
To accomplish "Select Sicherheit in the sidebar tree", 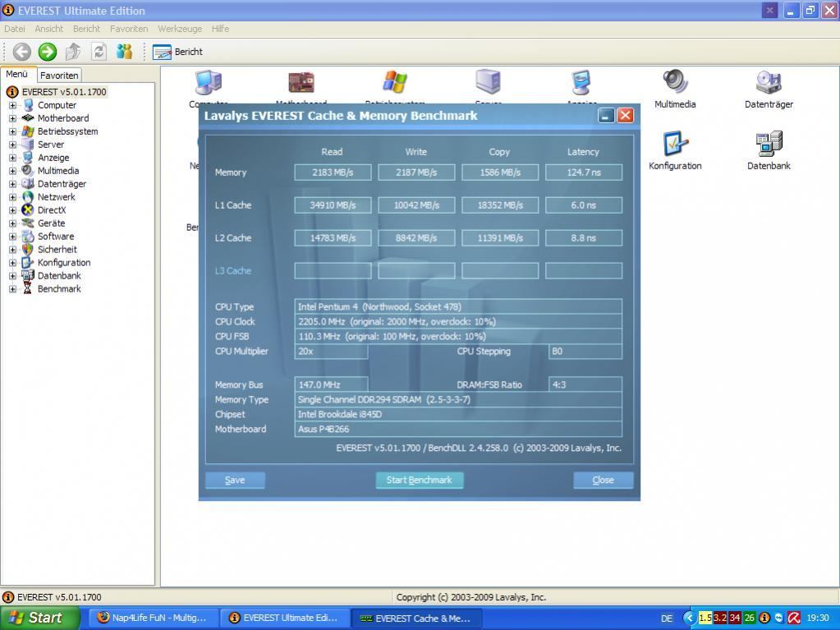I will coord(57,249).
